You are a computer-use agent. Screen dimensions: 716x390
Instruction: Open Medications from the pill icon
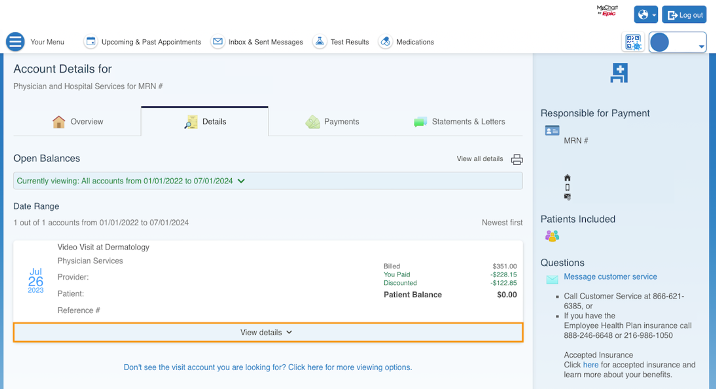(x=385, y=42)
